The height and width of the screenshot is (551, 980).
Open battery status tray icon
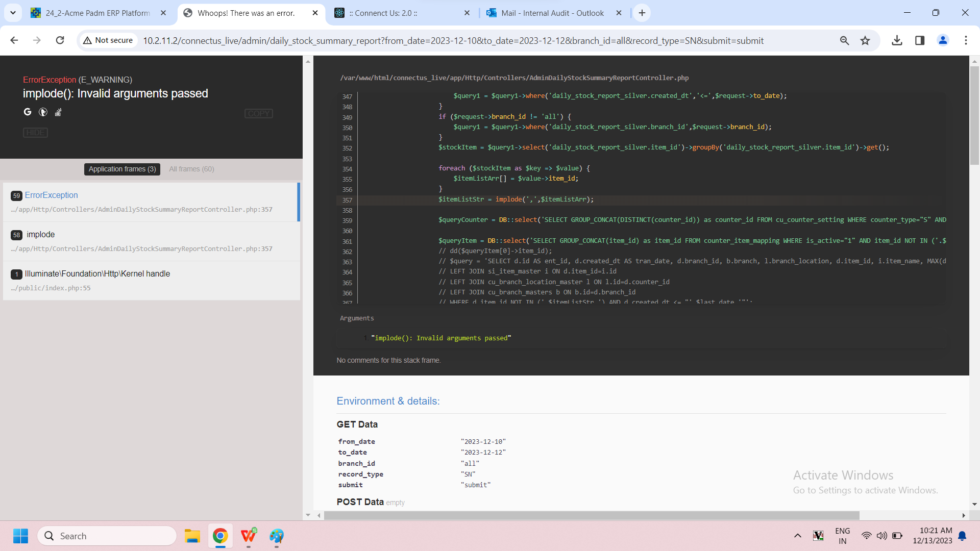point(897,536)
